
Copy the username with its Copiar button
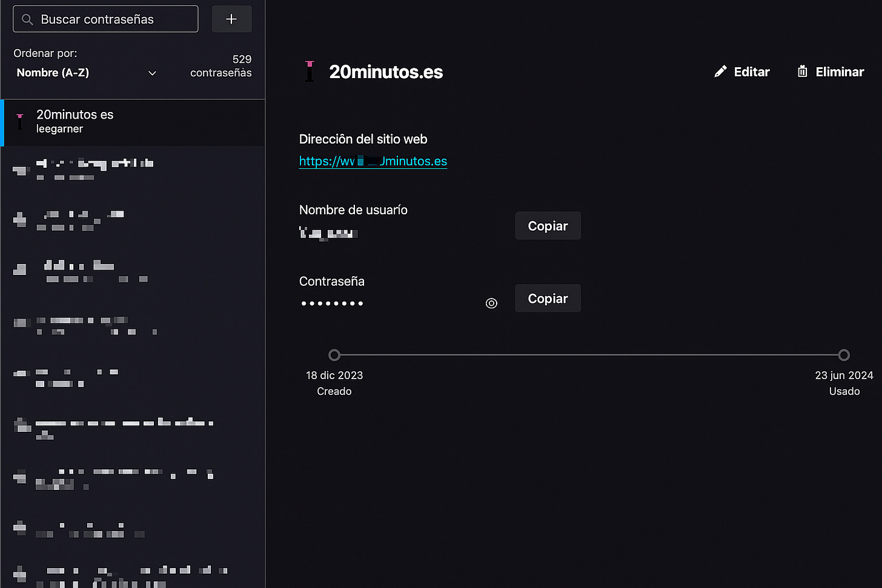548,226
